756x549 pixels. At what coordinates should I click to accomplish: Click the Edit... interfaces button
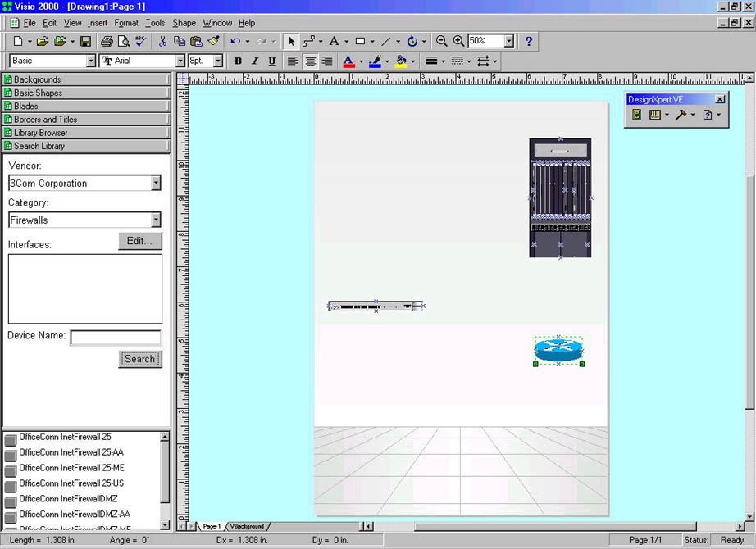[x=140, y=241]
